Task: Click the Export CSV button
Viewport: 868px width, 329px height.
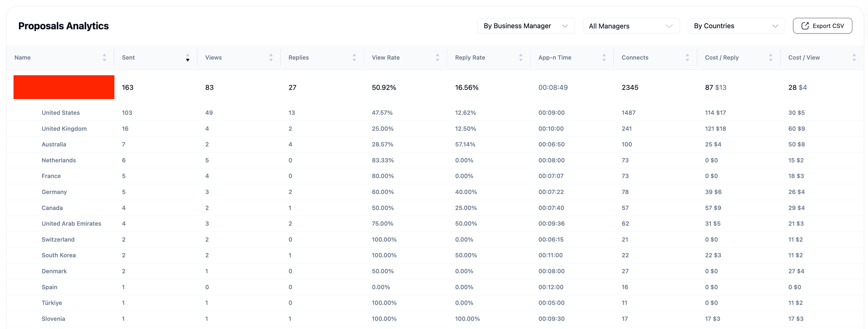Action: [822, 26]
